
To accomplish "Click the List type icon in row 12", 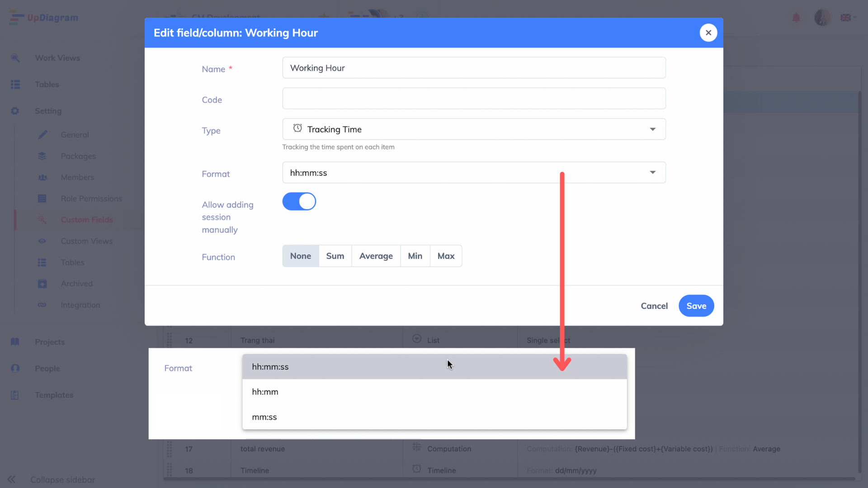I will (417, 339).
